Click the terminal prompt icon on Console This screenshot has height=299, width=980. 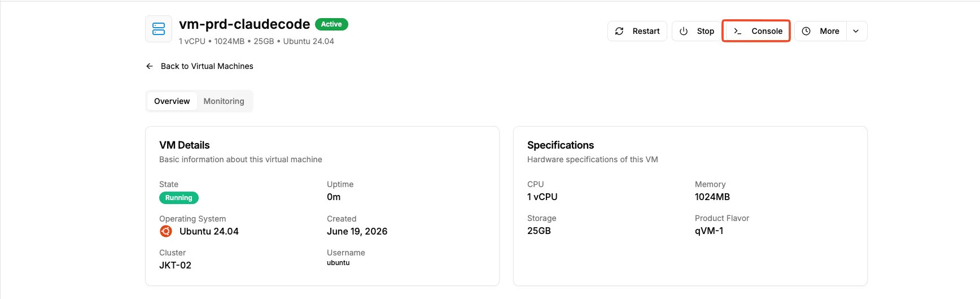coord(737,31)
